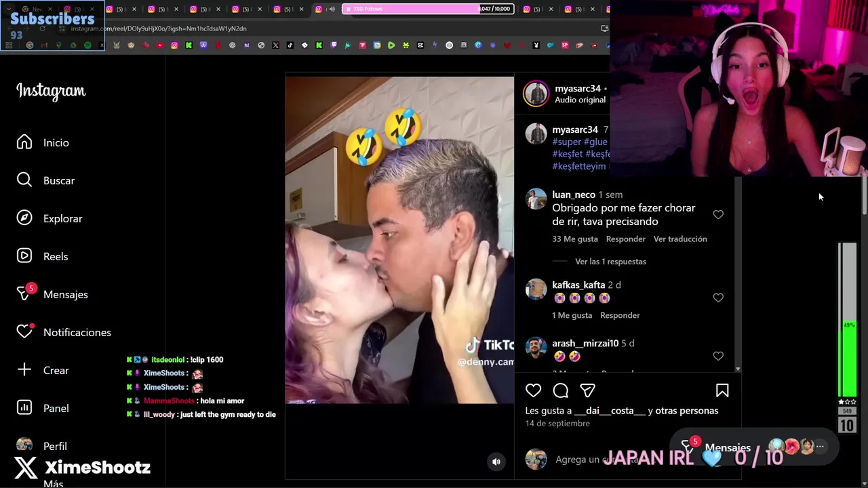Click browser address bar URL
The image size is (868, 488).
pyautogui.click(x=159, y=28)
